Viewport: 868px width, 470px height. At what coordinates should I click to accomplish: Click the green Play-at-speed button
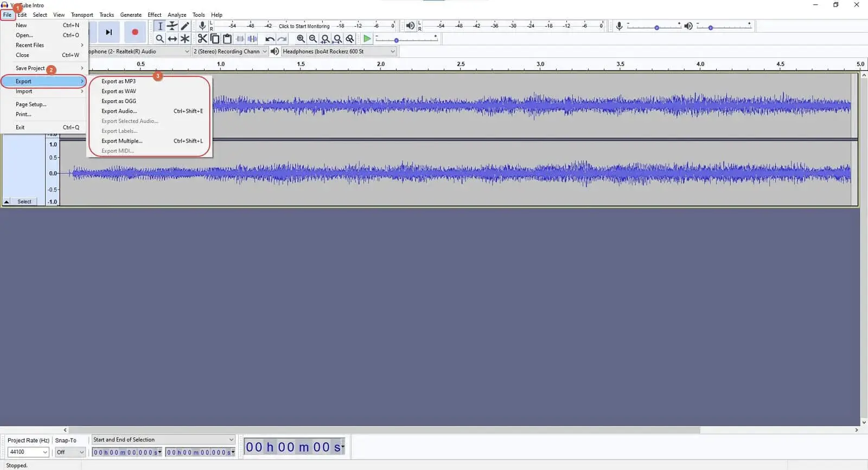click(x=367, y=38)
